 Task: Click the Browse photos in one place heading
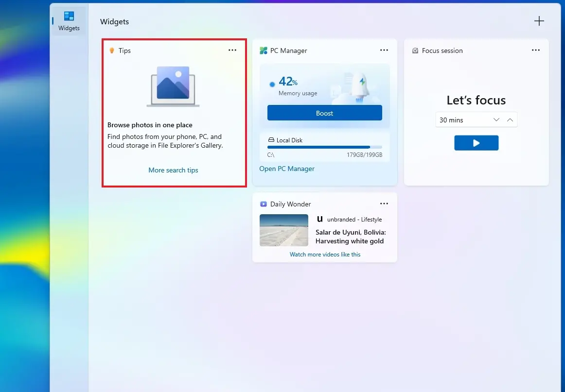[150, 125]
